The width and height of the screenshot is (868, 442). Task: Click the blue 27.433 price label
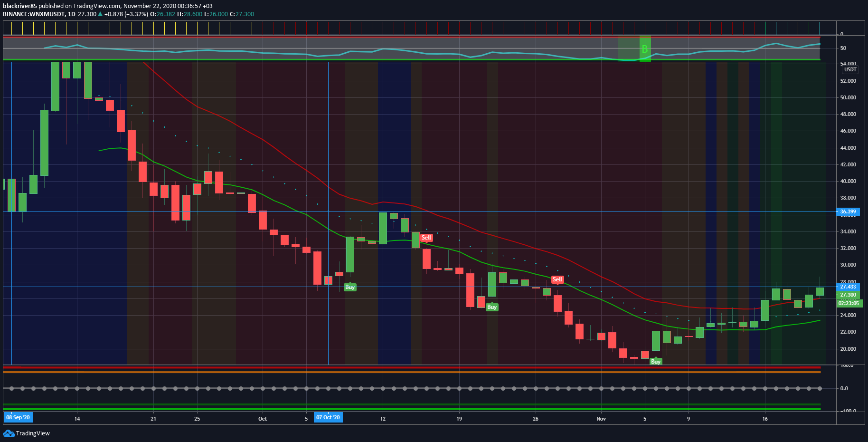[x=848, y=287]
